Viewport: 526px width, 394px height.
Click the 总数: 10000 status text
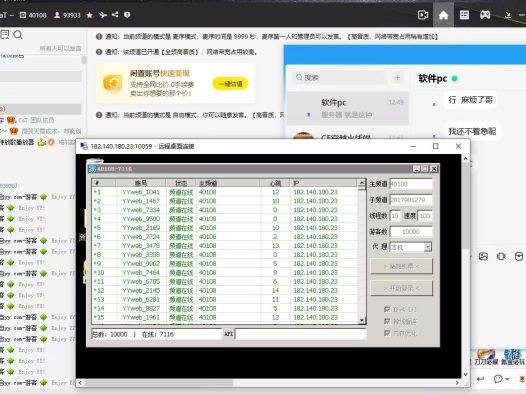(x=110, y=334)
